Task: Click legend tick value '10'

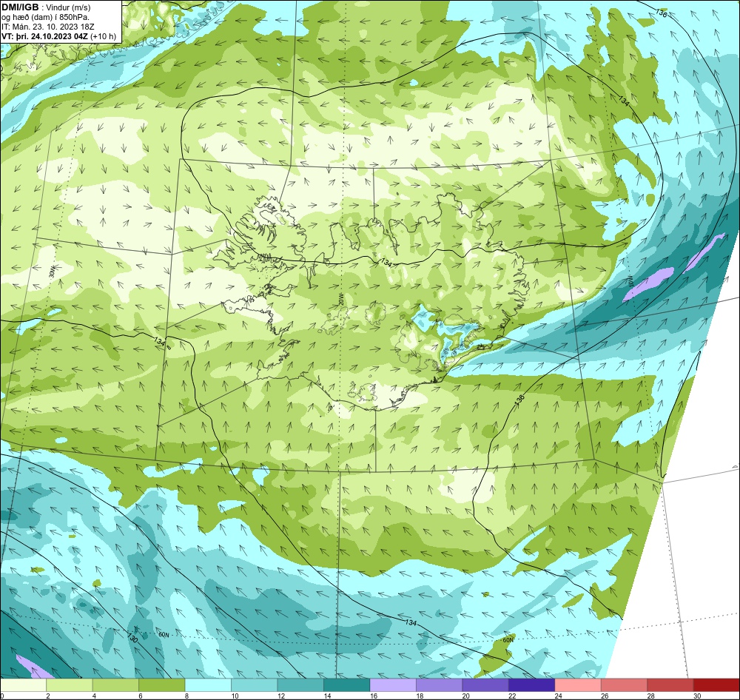Action: pos(234,696)
